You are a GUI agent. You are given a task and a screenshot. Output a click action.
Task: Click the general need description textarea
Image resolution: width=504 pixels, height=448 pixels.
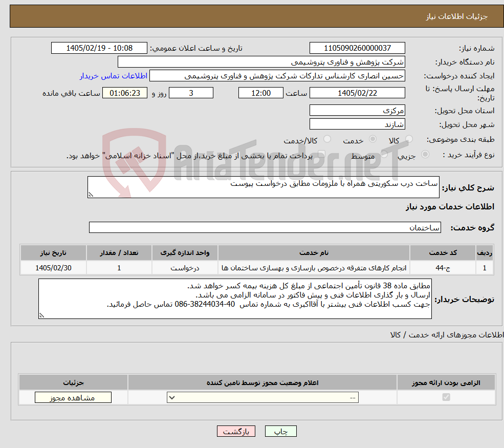click(263, 187)
